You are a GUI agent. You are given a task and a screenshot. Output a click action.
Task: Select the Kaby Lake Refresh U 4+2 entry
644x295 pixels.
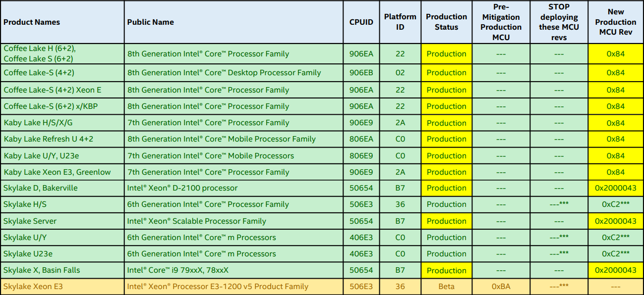59,139
